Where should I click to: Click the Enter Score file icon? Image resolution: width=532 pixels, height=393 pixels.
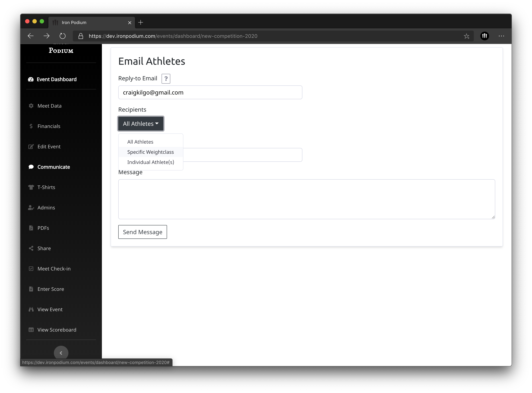pyautogui.click(x=31, y=289)
